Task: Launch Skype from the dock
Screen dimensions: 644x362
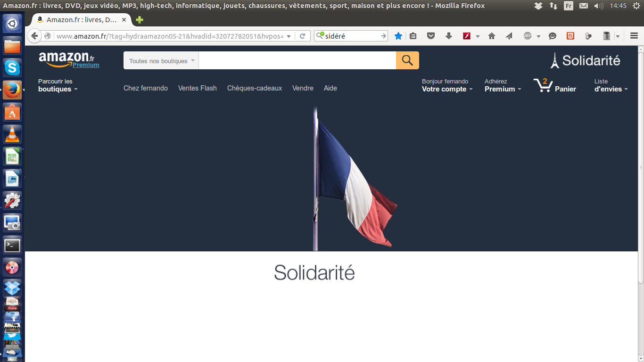Action: coord(12,67)
